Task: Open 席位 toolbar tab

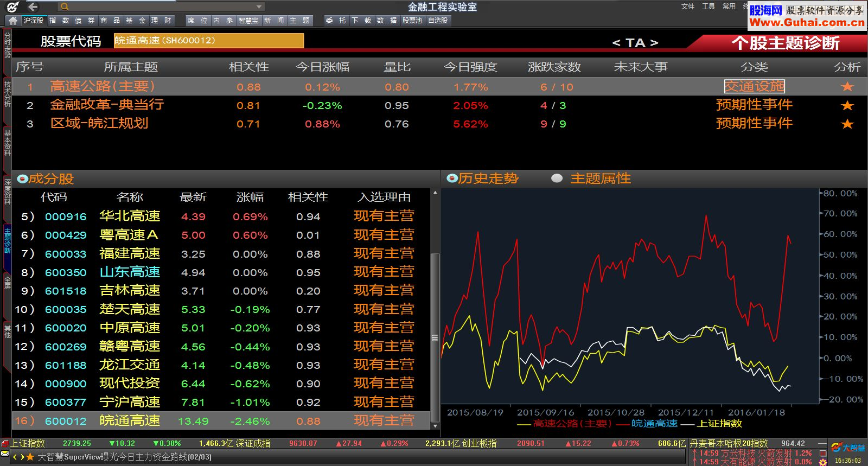Action: pos(197,21)
